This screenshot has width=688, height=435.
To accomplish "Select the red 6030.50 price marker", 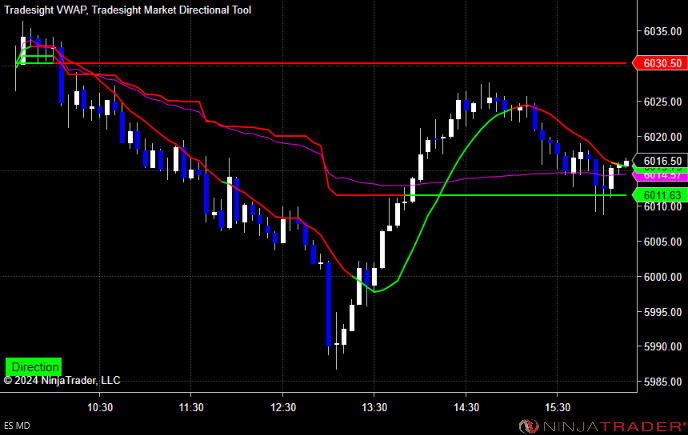I will [x=660, y=63].
